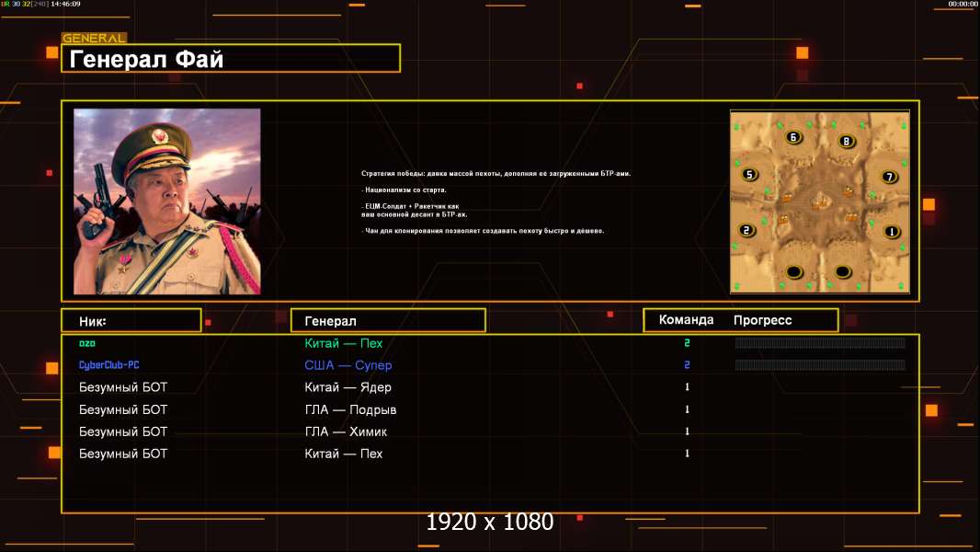This screenshot has height=552, width=980.
Task: Click the "ЕЦМ-Солдат + Ракетчик" tip
Action: (414, 210)
